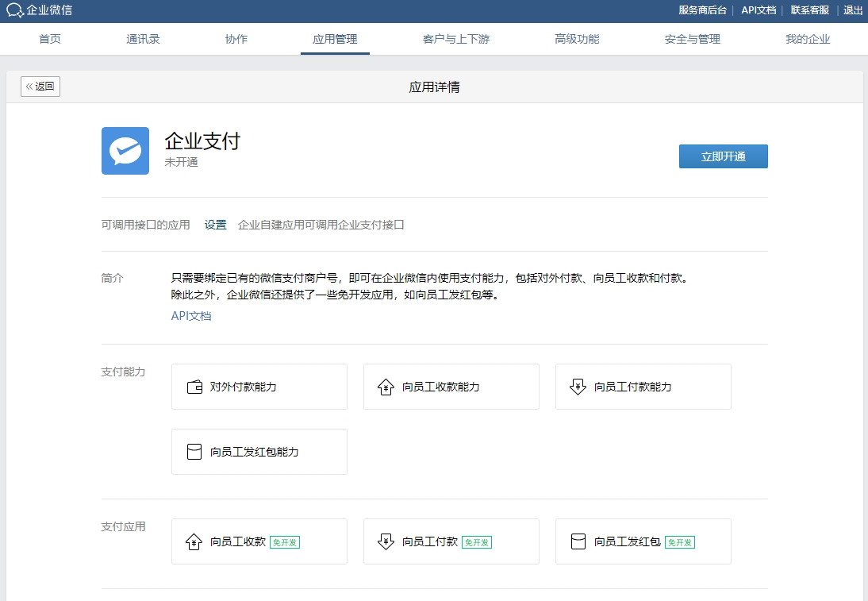Go to the 首页 tab

pos(50,39)
